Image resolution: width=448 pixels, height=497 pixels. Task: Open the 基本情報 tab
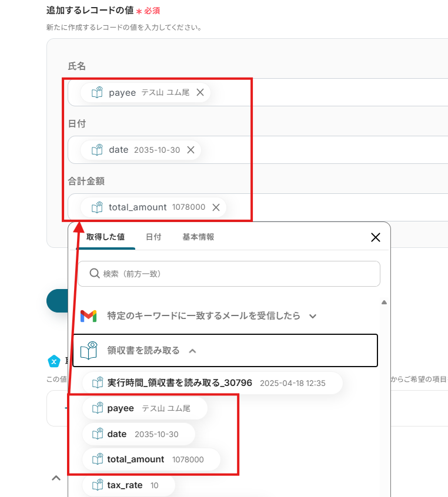pos(198,237)
